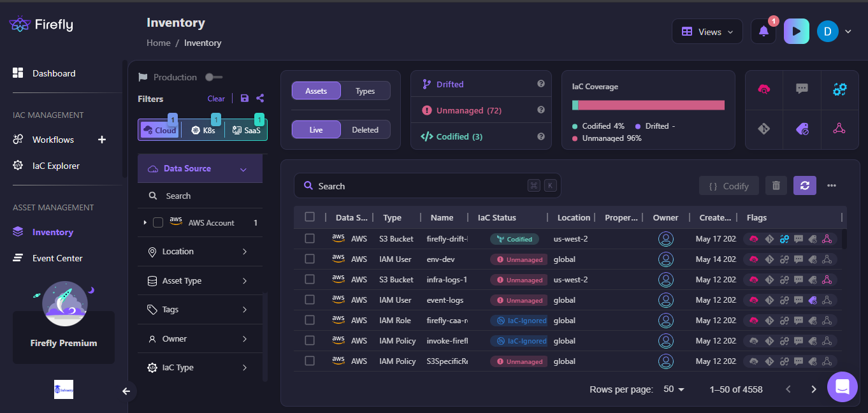Click the purple tag icon in the filter grid

802,129
